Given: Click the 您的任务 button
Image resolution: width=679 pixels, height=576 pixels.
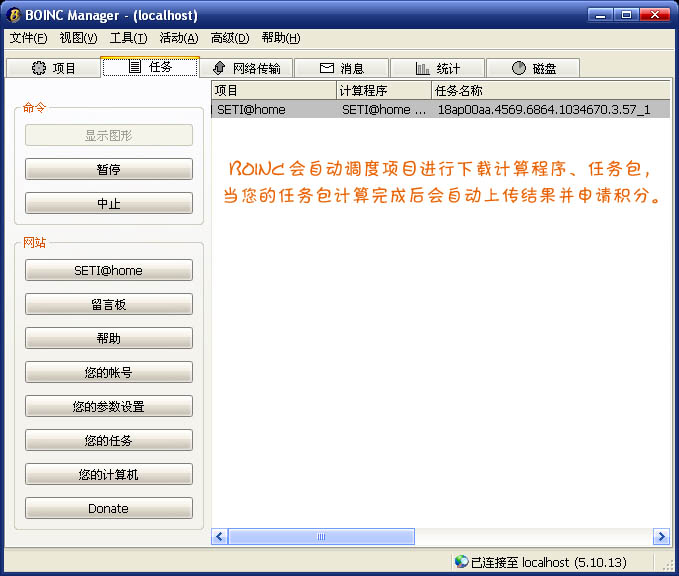Looking at the screenshot, I should (x=109, y=440).
